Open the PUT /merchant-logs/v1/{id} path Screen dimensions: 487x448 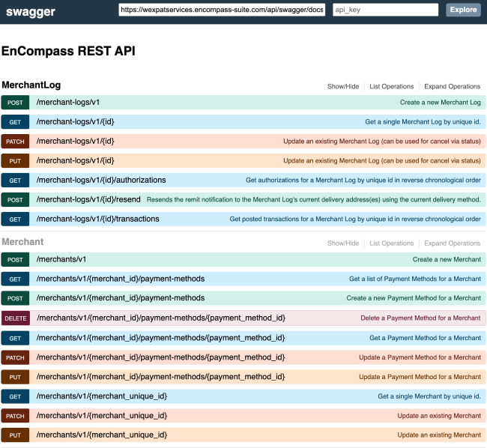75,160
